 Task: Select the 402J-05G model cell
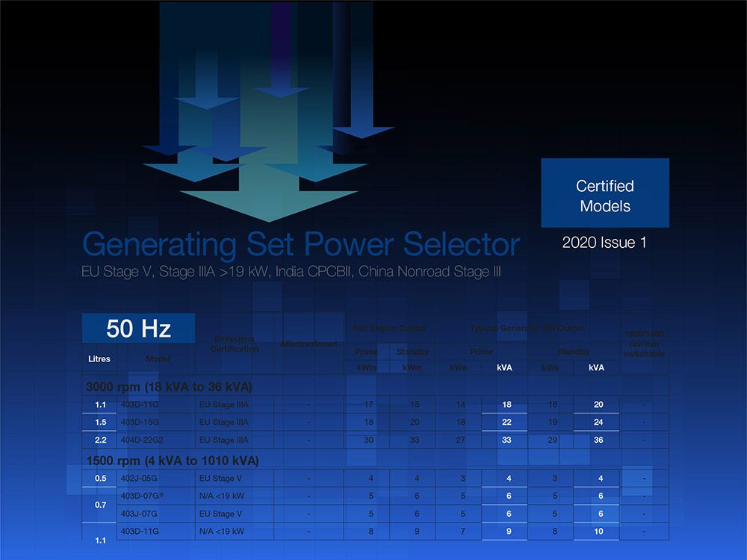140,478
